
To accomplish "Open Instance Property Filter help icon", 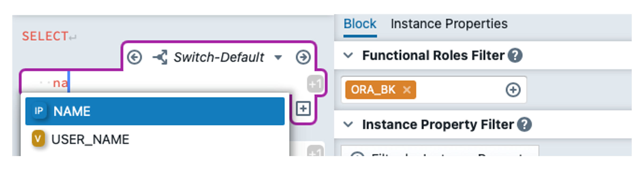I will tap(524, 124).
